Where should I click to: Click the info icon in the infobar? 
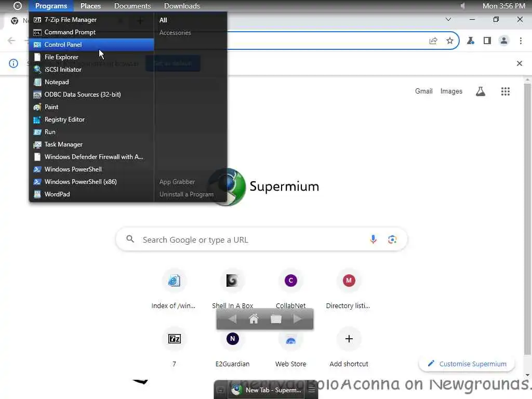(x=13, y=63)
